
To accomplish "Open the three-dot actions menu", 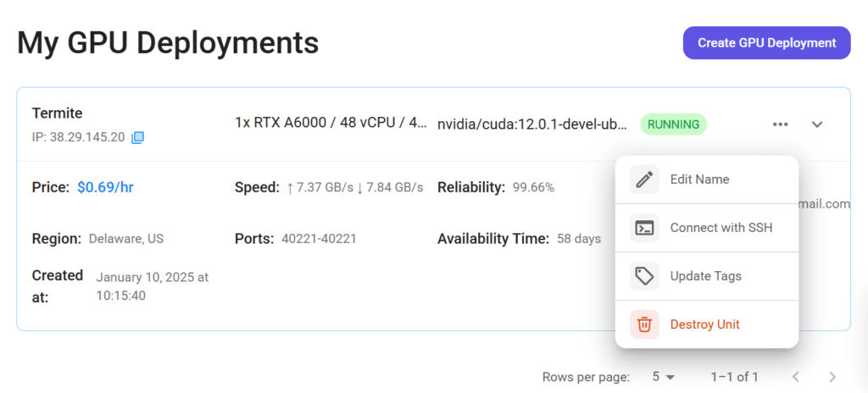I will (x=781, y=125).
